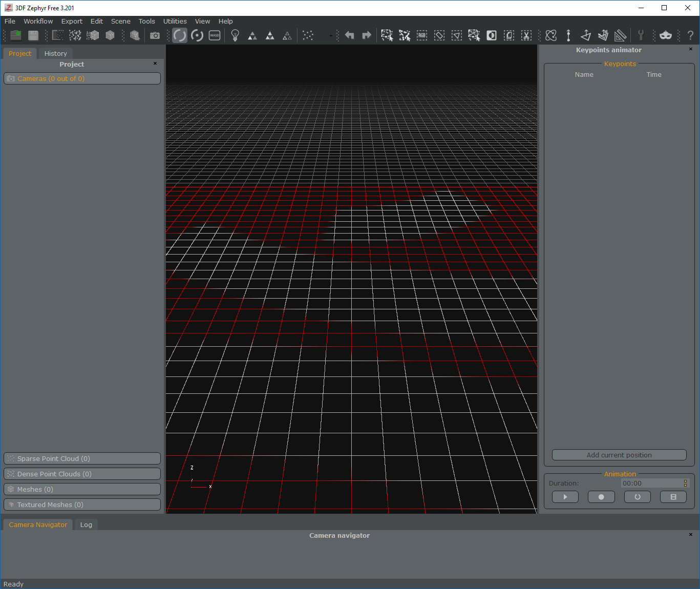This screenshot has height=589, width=700.
Task: Open the Workflow menu
Action: click(38, 21)
